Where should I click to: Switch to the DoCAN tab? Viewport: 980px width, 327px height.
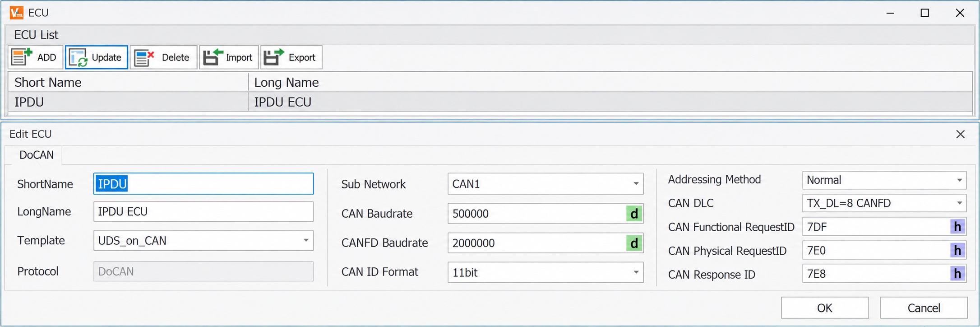(x=36, y=155)
